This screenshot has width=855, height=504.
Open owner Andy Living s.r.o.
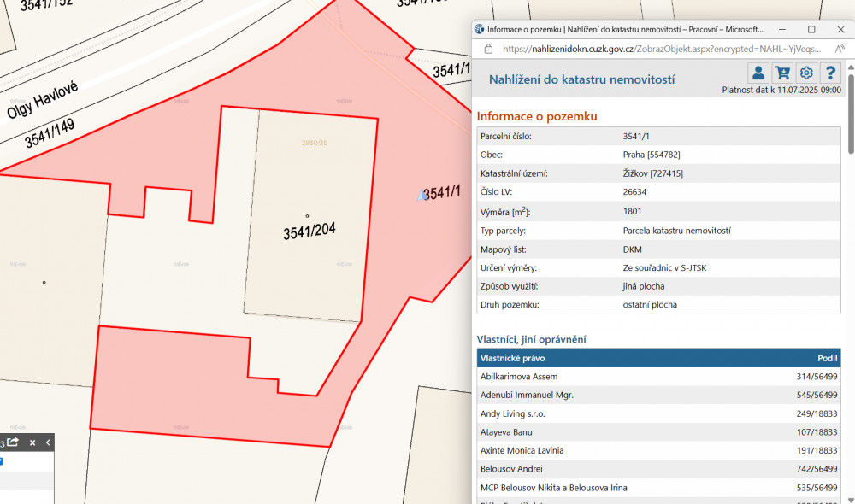513,413
